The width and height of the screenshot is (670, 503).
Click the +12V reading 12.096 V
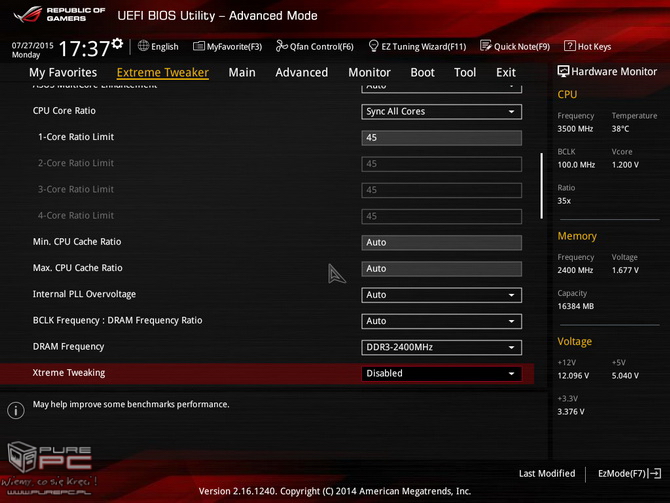pos(573,376)
